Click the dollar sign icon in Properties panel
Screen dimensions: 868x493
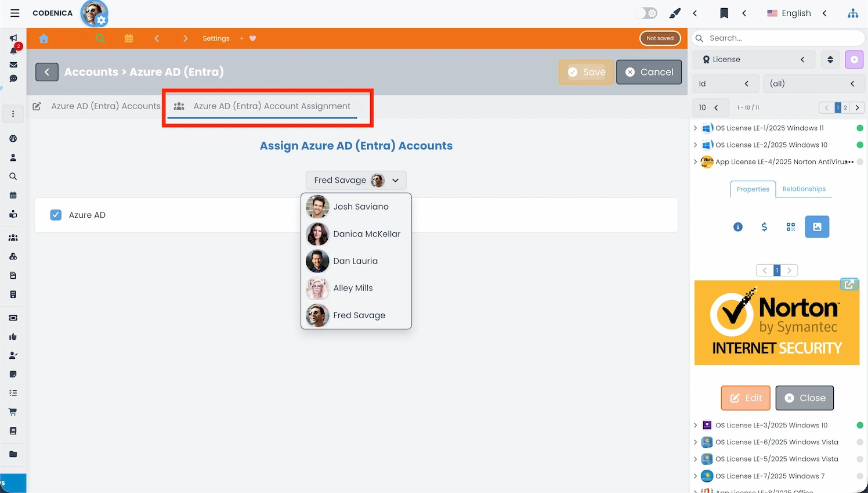[764, 227]
